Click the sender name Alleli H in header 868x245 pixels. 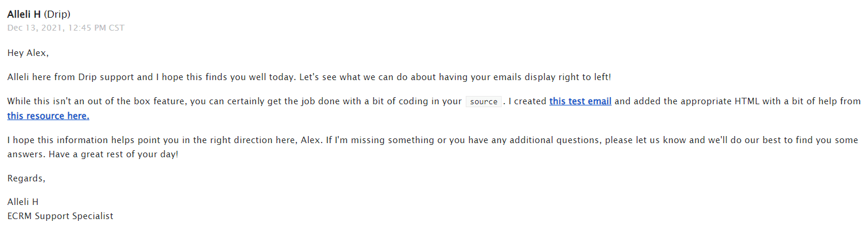pyautogui.click(x=24, y=14)
